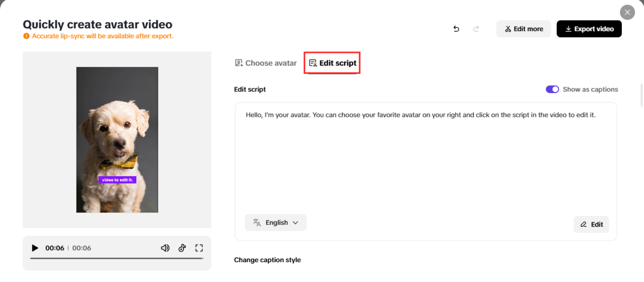Image resolution: width=644 pixels, height=282 pixels.
Task: Click the redo arrow icon
Action: pos(476,29)
